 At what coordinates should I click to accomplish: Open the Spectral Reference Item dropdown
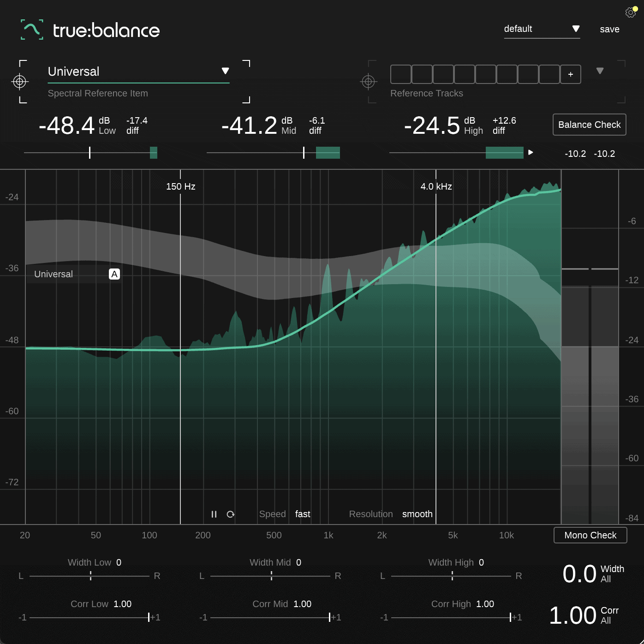(x=226, y=71)
